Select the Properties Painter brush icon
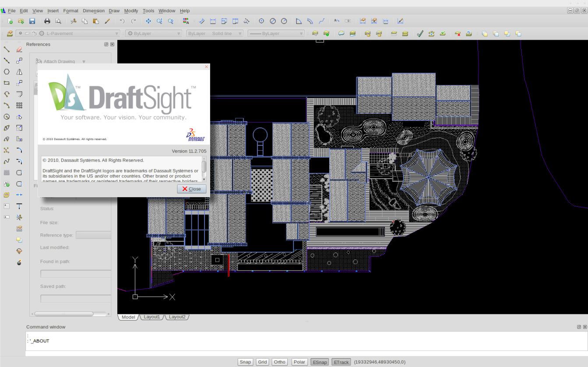Screen dimensions: 588x367 [107, 21]
